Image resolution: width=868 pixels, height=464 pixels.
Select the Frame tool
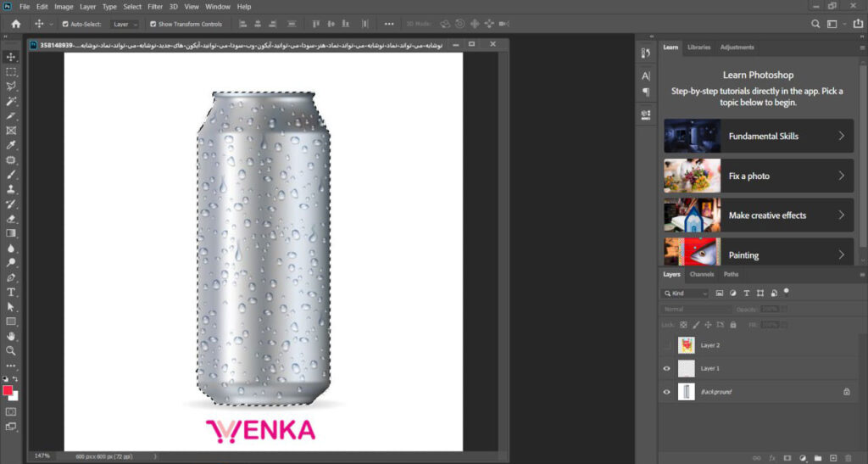tap(10, 131)
